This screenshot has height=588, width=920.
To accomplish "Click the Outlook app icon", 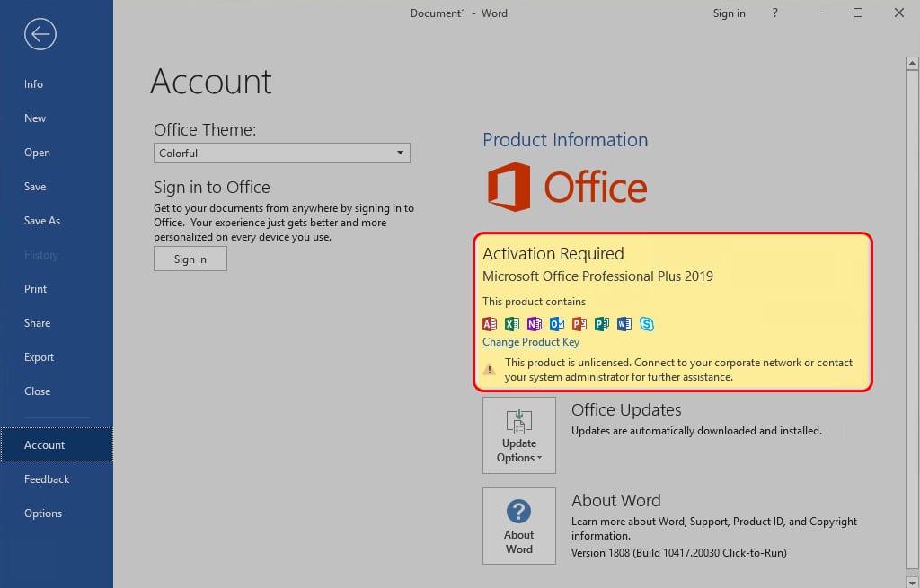I will (x=557, y=323).
